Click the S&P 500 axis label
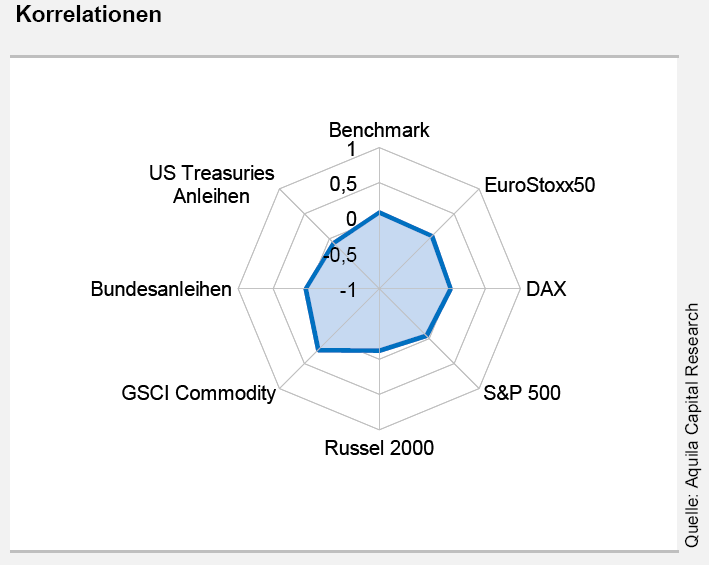Screen dimensions: 709x565 coord(521,392)
